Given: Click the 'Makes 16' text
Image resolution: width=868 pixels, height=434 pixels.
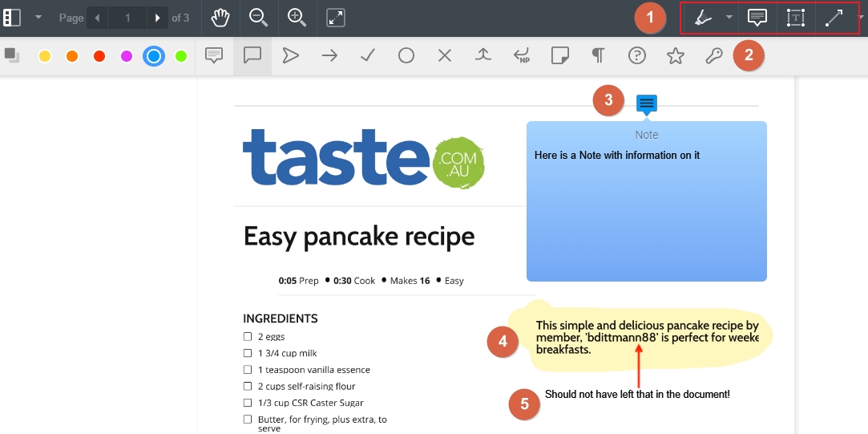Looking at the screenshot, I should tap(410, 281).
